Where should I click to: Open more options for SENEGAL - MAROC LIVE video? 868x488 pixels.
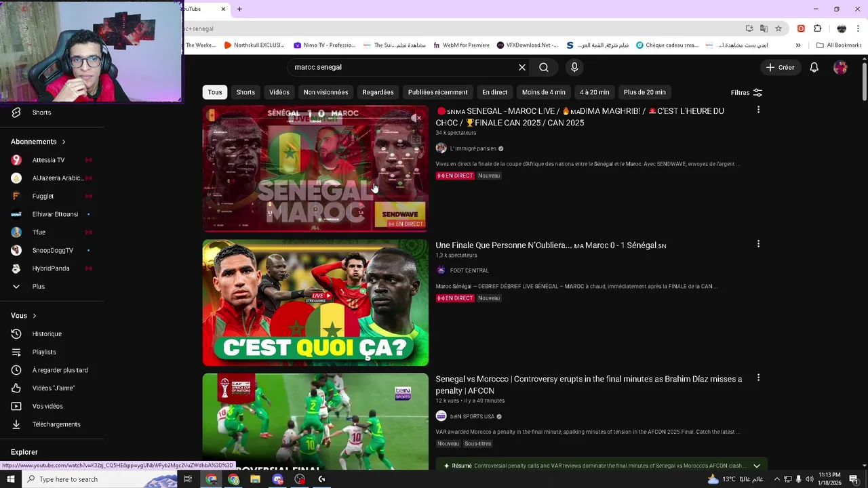(x=758, y=110)
